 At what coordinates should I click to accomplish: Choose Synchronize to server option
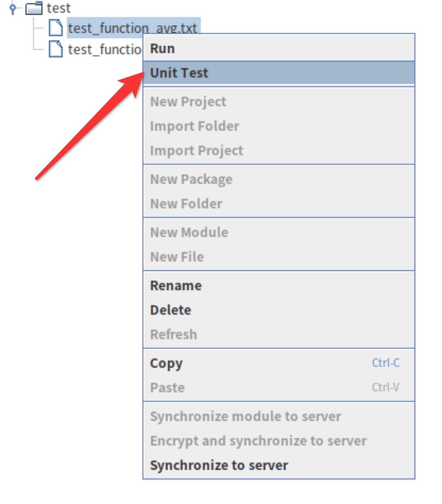click(x=219, y=465)
